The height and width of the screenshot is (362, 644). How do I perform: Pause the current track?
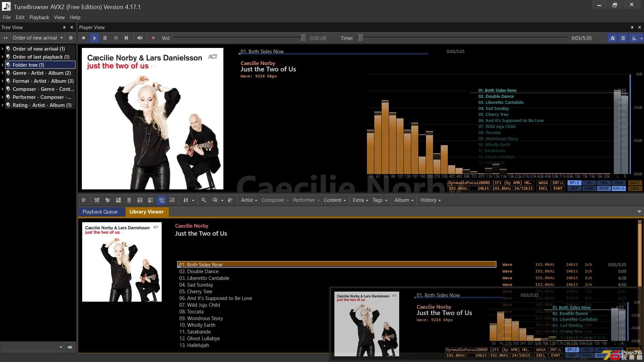pos(105,38)
